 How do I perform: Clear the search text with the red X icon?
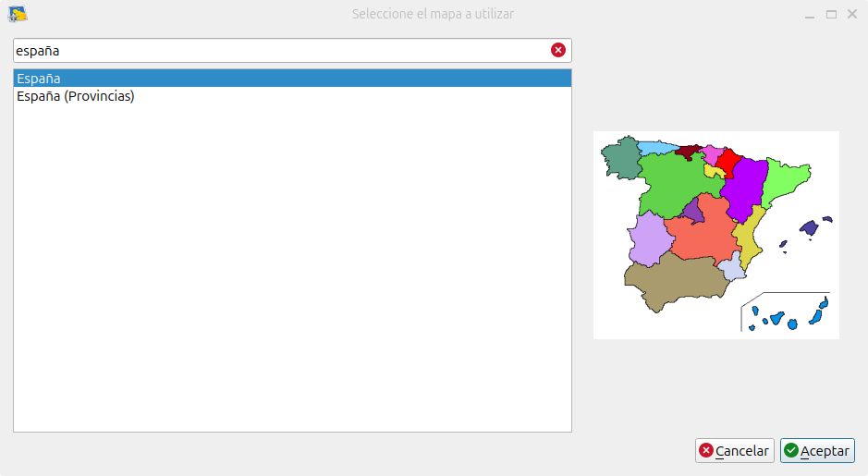click(558, 51)
